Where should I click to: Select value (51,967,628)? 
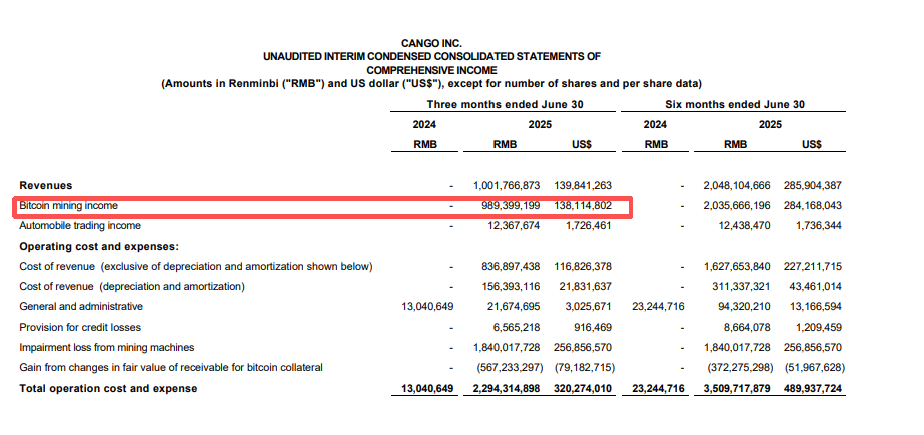pos(815,367)
